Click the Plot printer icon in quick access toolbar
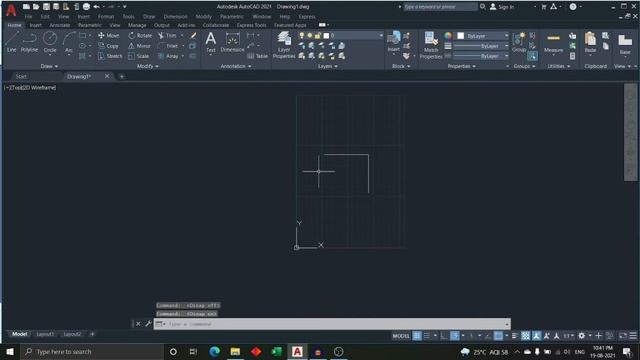Image resolution: width=640 pixels, height=360 pixels. (x=86, y=7)
